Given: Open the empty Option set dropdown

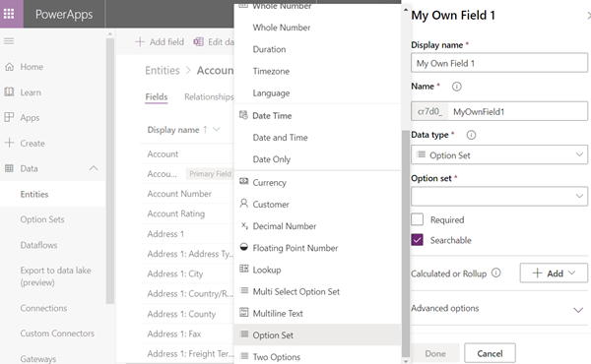Looking at the screenshot, I should click(x=499, y=196).
